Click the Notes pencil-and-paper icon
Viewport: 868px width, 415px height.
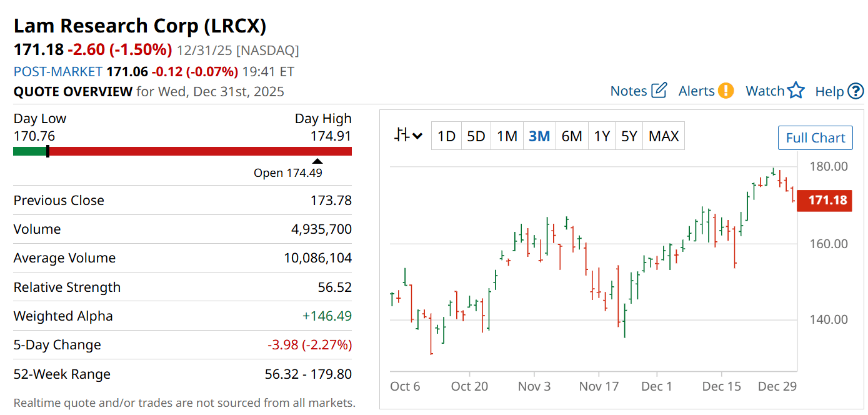(x=659, y=91)
